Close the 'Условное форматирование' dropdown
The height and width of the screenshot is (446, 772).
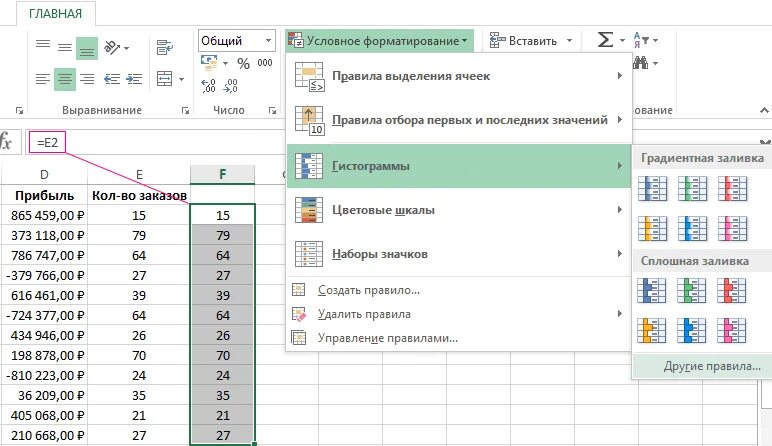click(x=379, y=41)
